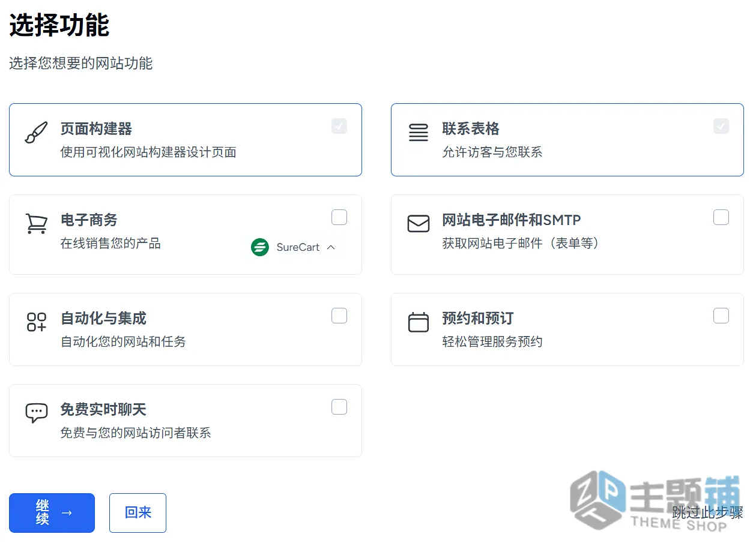756x549 pixels.
Task: Enable the 免费实时聊天 checkbox
Action: (x=339, y=407)
